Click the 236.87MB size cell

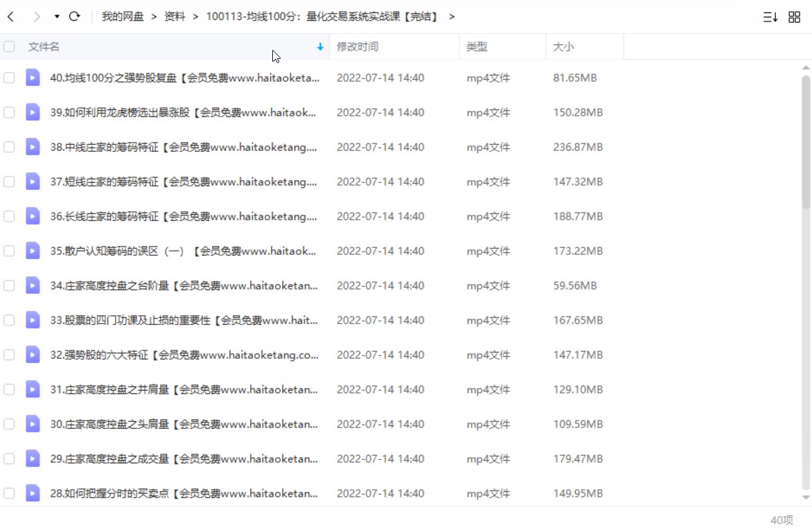point(578,147)
